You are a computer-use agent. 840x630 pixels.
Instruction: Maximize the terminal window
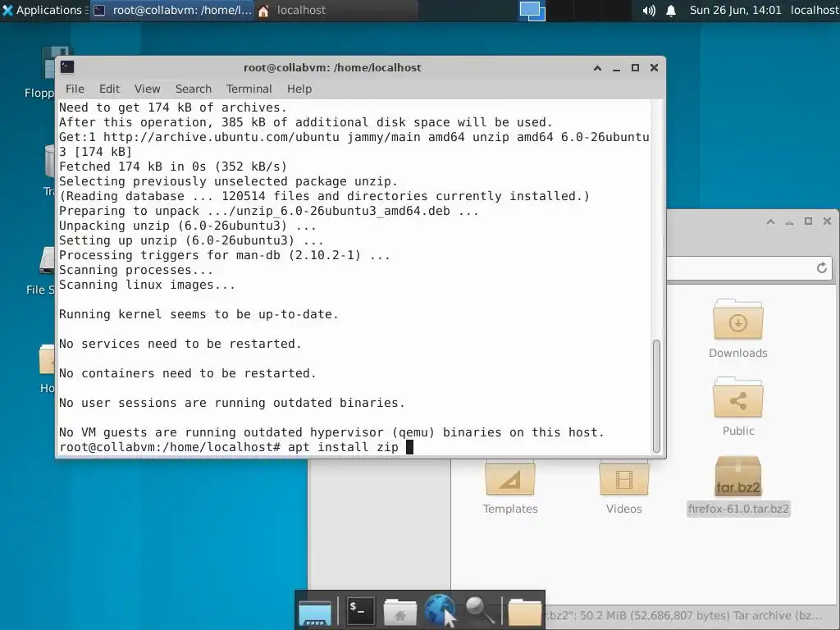coord(636,68)
